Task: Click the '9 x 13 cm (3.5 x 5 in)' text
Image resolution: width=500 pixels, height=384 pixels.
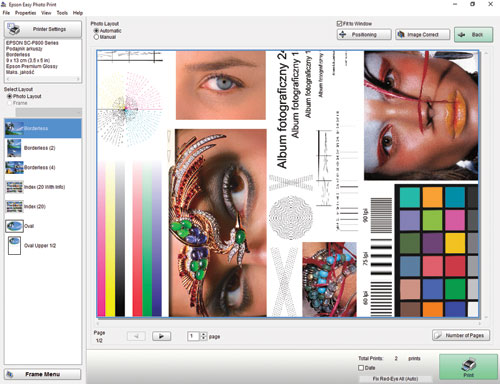Action: (28, 60)
